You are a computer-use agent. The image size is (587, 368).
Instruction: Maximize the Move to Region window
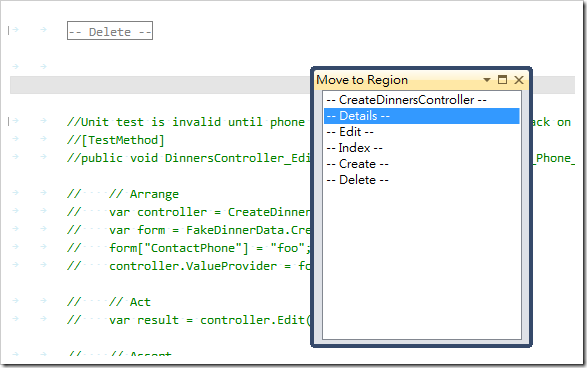502,80
